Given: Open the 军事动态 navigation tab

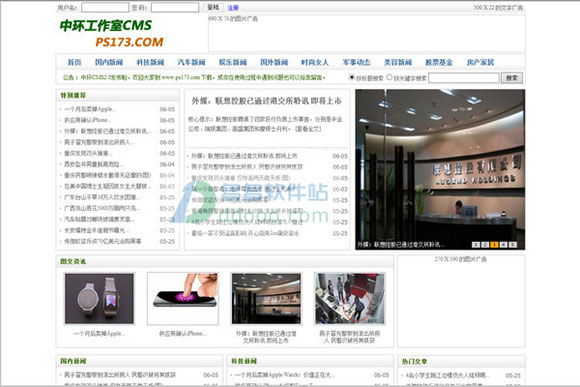Looking at the screenshot, I should [356, 62].
